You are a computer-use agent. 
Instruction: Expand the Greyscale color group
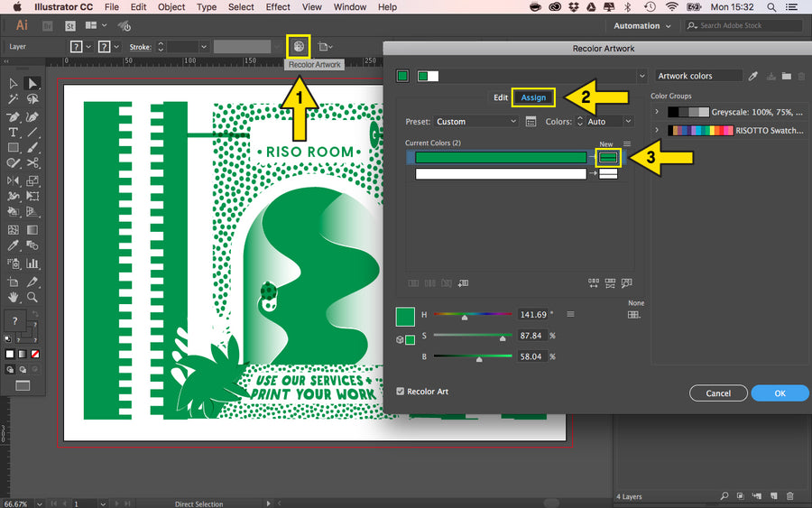[x=657, y=111]
